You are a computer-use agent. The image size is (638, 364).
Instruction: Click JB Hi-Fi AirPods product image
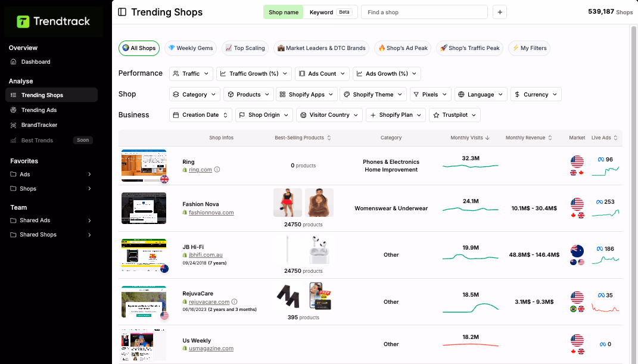pyautogui.click(x=319, y=249)
